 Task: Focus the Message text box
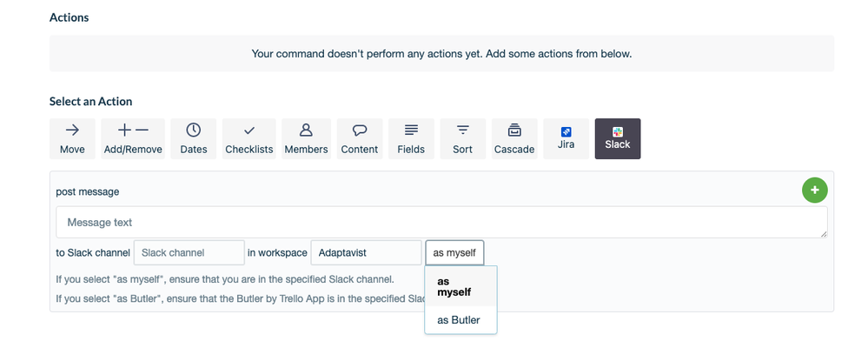click(441, 222)
